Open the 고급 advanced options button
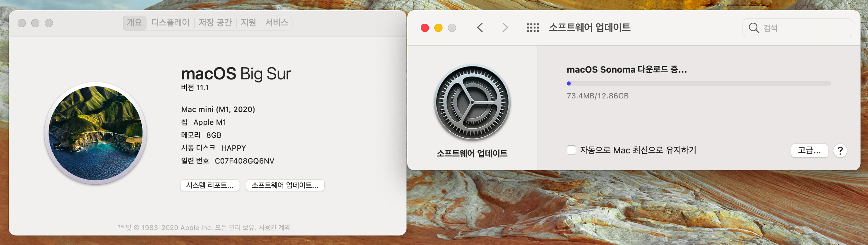The image size is (868, 245). [x=809, y=151]
